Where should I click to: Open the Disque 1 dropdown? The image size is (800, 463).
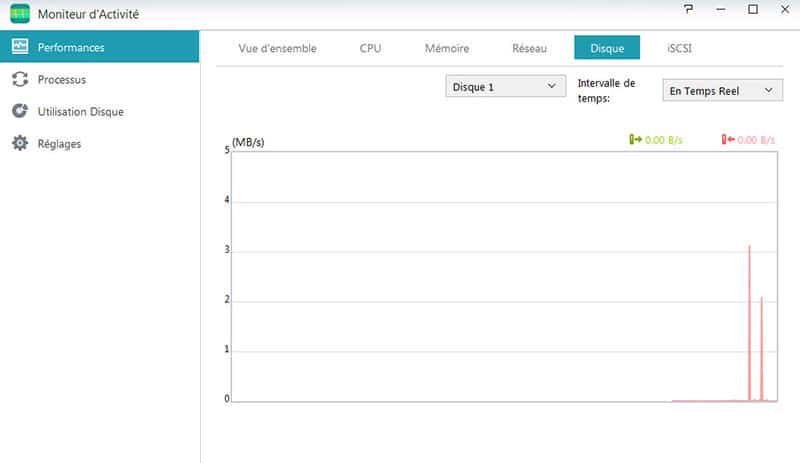(x=506, y=86)
